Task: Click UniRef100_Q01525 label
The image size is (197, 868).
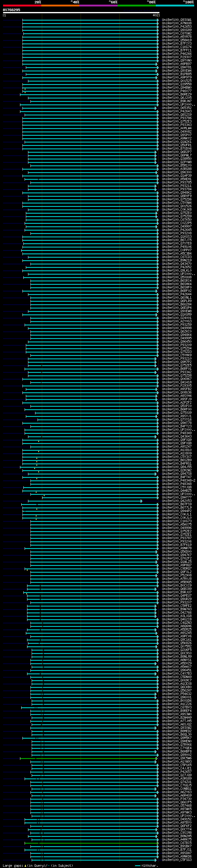Action: click(177, 81)
